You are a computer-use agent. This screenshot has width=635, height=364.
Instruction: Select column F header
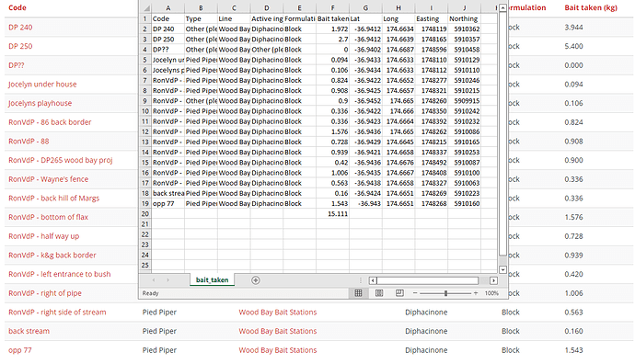point(332,8)
